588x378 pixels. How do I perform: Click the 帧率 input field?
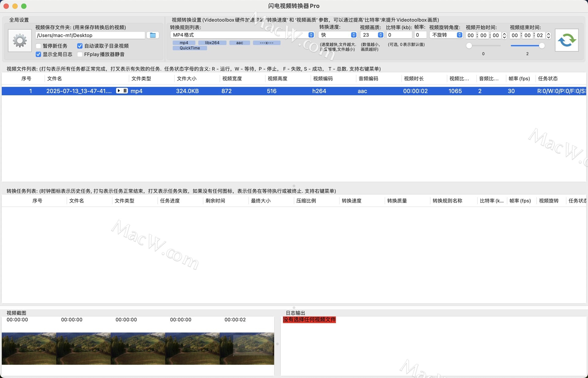click(x=420, y=35)
